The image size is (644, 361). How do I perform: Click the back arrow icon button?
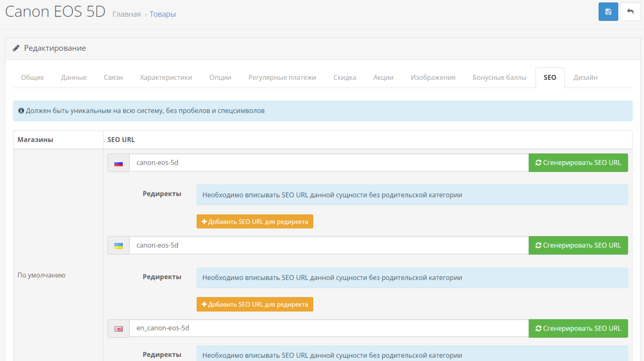pos(630,12)
